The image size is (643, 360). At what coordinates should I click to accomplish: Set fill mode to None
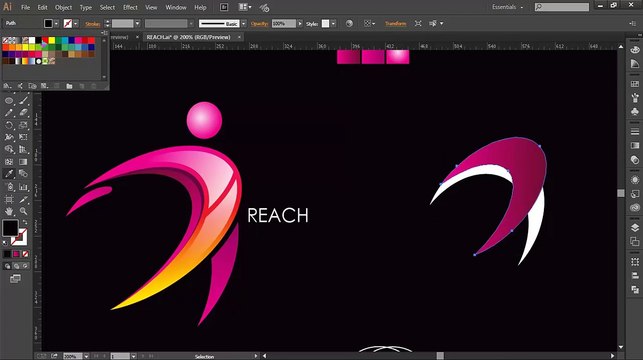click(x=25, y=254)
